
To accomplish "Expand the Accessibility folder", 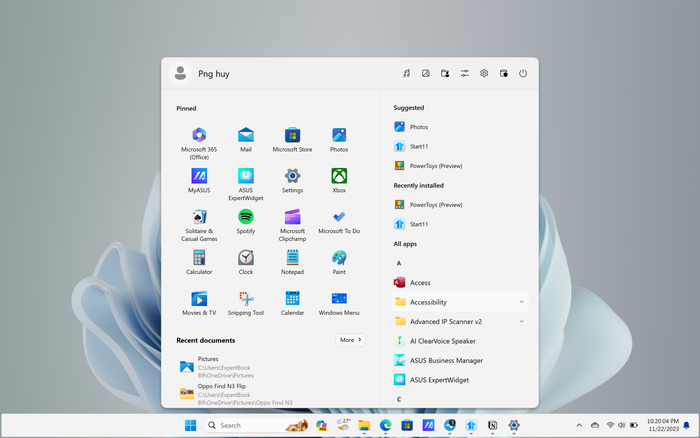I will (x=460, y=302).
